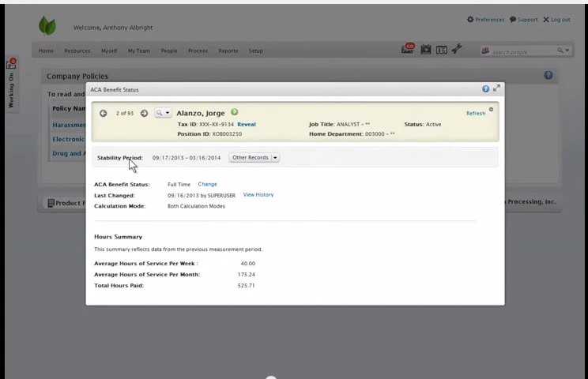The width and height of the screenshot is (588, 379).
Task: Click the Position ID XO8003250 value
Action: (227, 134)
